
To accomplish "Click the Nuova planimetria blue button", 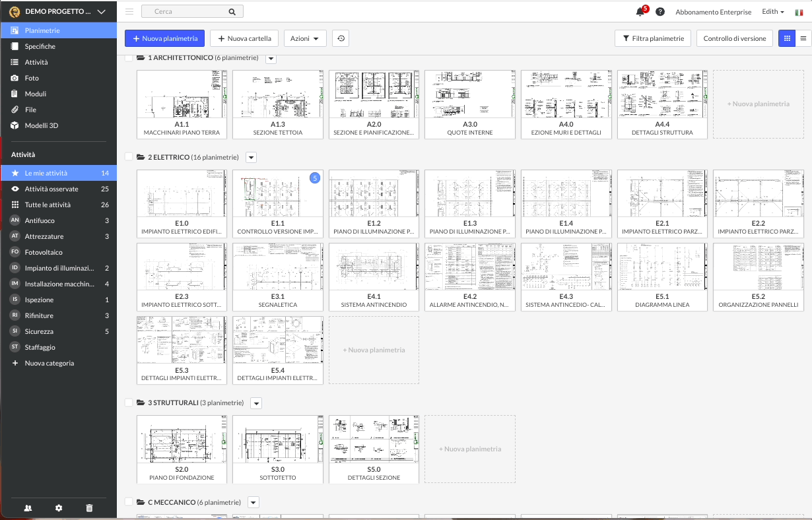I will (x=165, y=38).
